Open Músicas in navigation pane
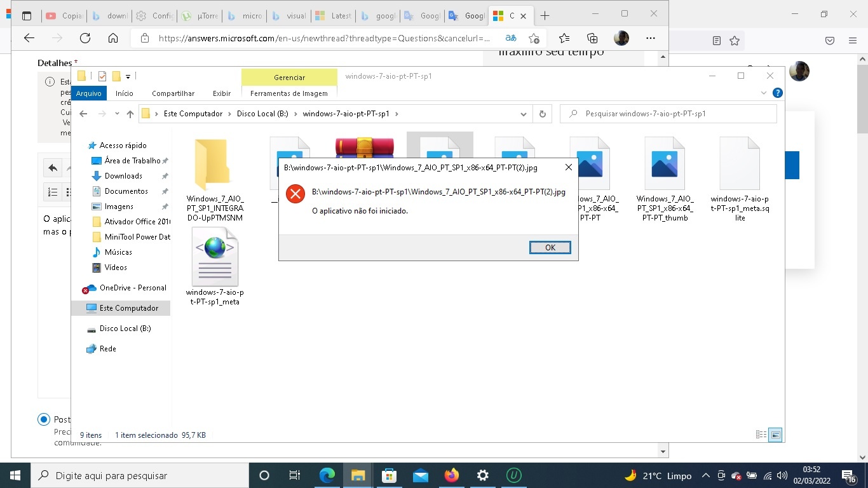Viewport: 868px width, 488px height. click(x=118, y=252)
